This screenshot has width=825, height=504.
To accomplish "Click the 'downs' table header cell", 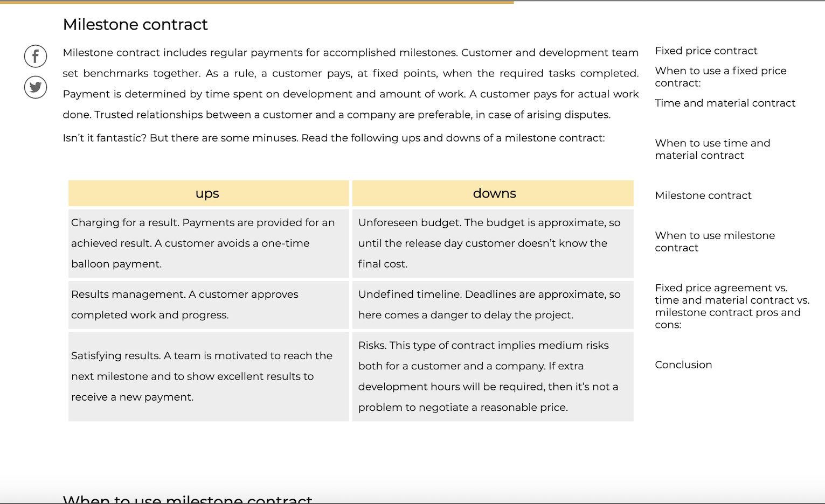I will (494, 193).
